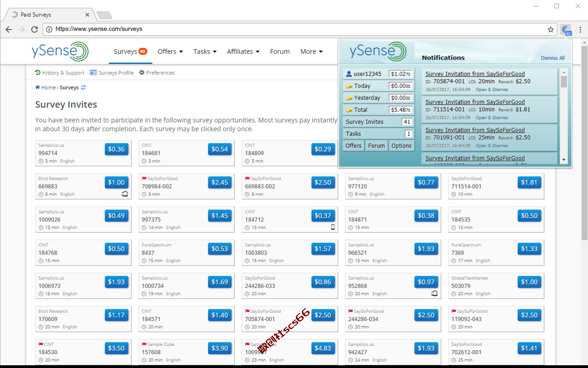Open Surveys Profile
This screenshot has height=368, width=588.
tap(112, 73)
